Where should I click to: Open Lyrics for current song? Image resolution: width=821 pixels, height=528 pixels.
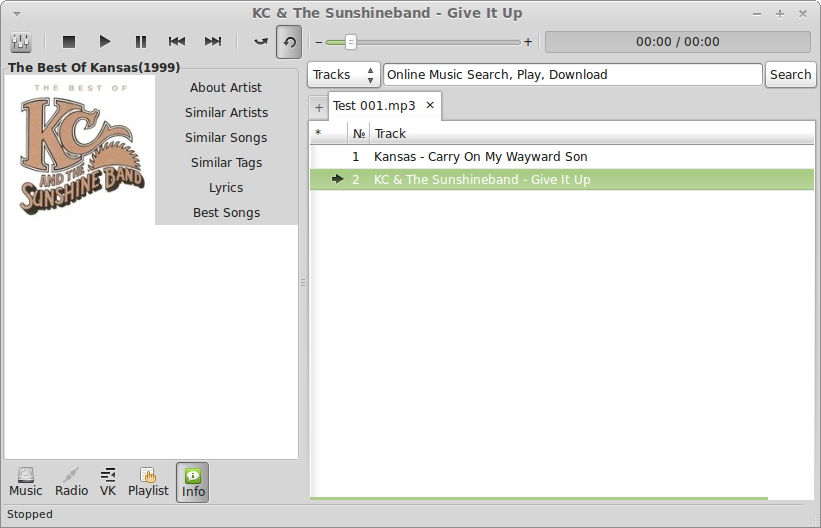tap(226, 188)
